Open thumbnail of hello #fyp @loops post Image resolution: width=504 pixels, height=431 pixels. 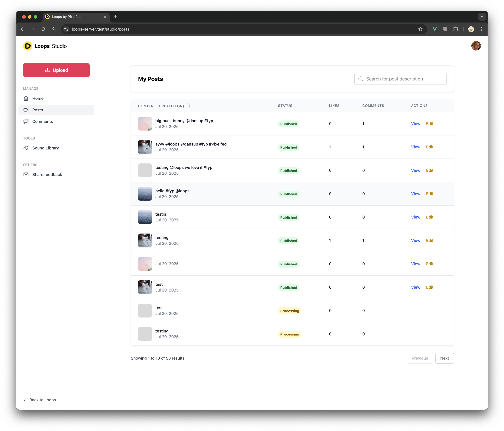[x=145, y=194]
